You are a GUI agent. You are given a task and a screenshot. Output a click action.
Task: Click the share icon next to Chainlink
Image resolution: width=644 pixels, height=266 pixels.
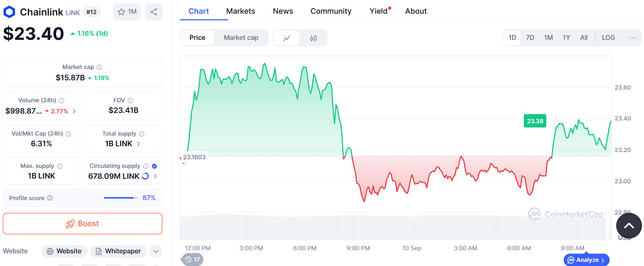click(154, 12)
